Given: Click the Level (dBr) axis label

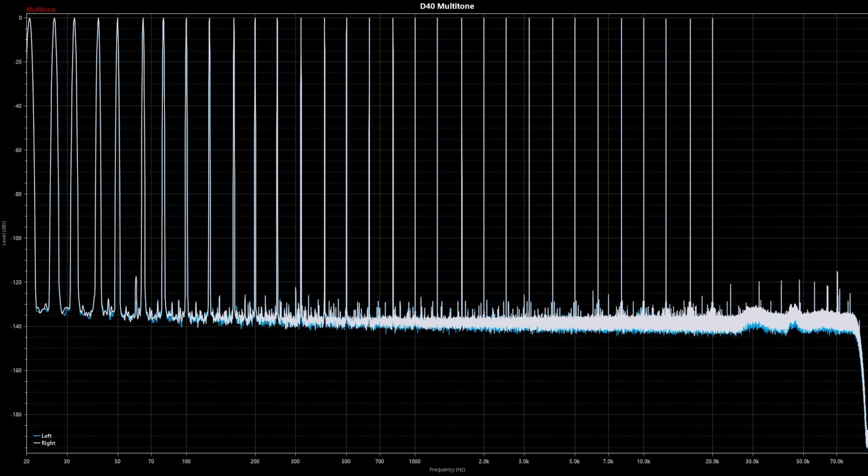Looking at the screenshot, I should 4,233.
